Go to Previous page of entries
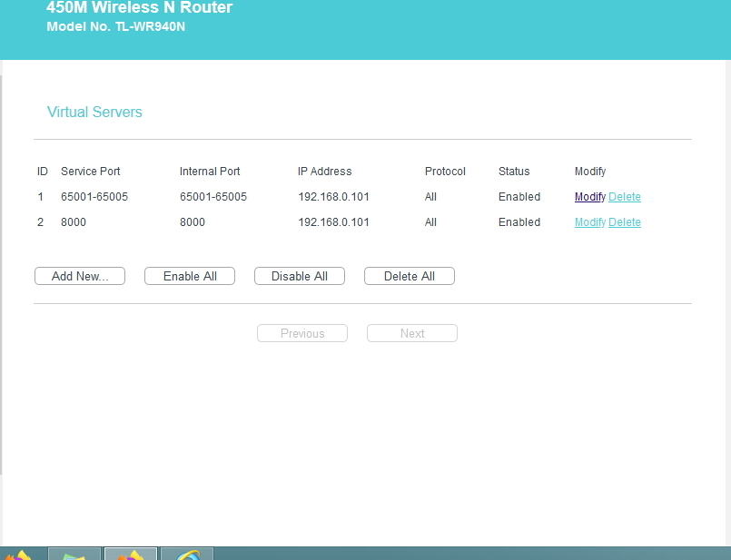The height and width of the screenshot is (560, 731). pos(302,334)
